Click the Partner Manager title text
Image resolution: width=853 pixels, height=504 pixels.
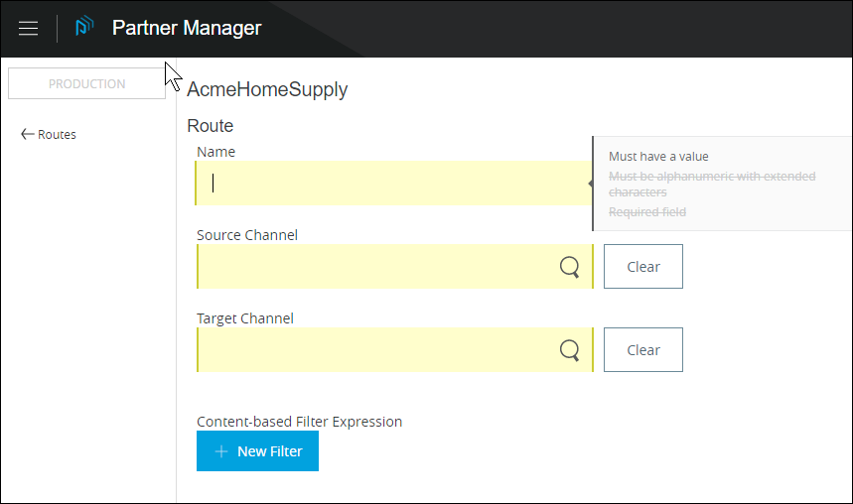coord(187,28)
